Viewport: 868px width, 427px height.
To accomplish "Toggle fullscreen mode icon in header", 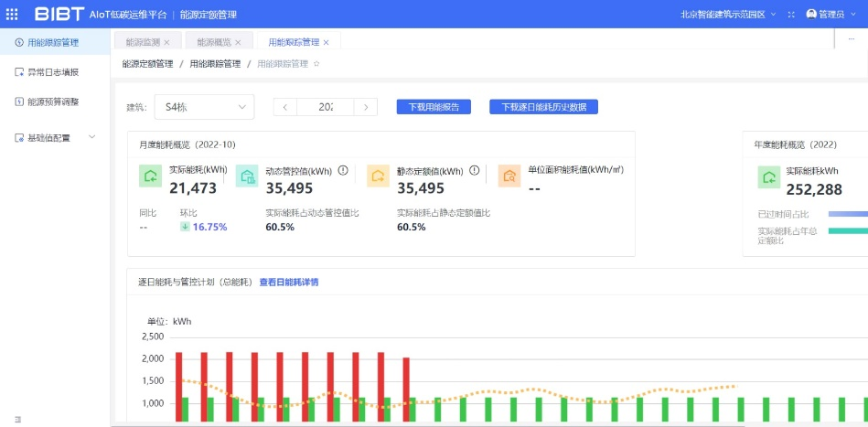I will (791, 15).
